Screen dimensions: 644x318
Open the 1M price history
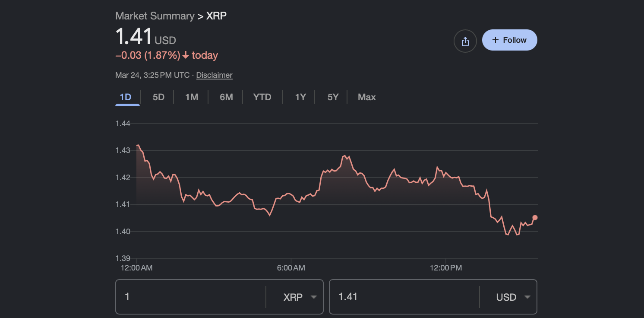191,97
